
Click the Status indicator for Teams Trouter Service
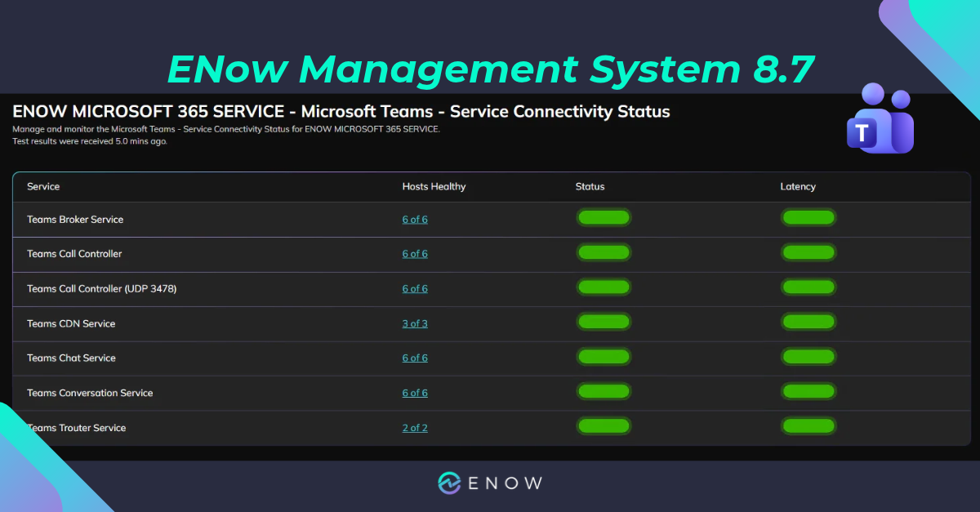pyautogui.click(x=604, y=426)
